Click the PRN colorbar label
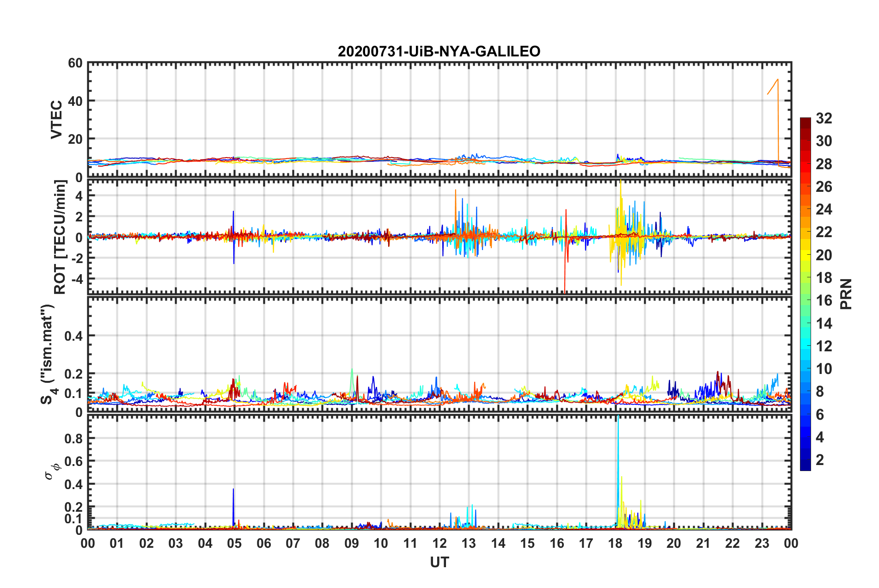The height and width of the screenshot is (588, 879). [x=846, y=294]
